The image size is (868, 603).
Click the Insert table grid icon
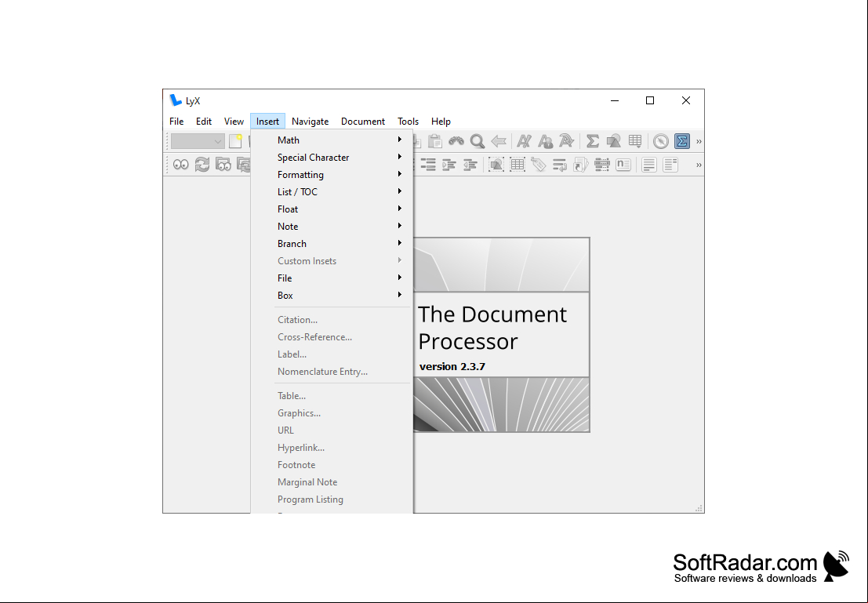pyautogui.click(x=635, y=141)
